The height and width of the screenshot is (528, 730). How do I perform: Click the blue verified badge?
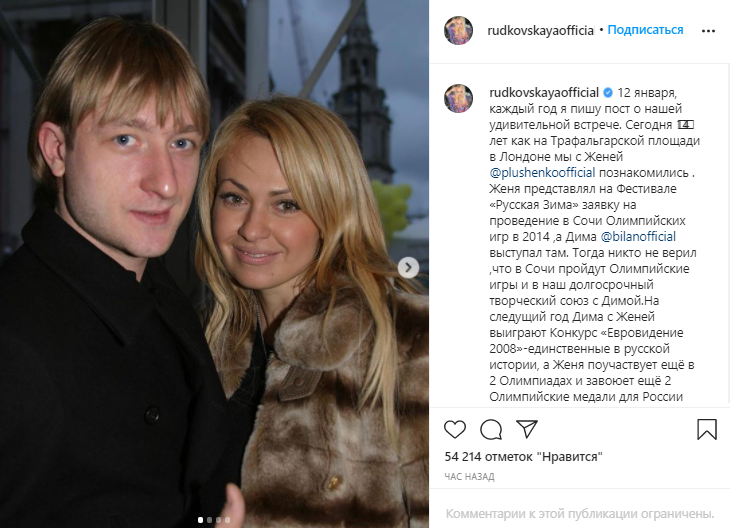(x=608, y=93)
